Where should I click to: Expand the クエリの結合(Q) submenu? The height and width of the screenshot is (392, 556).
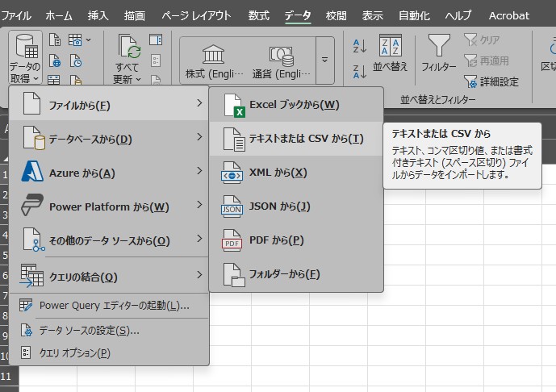(109, 276)
